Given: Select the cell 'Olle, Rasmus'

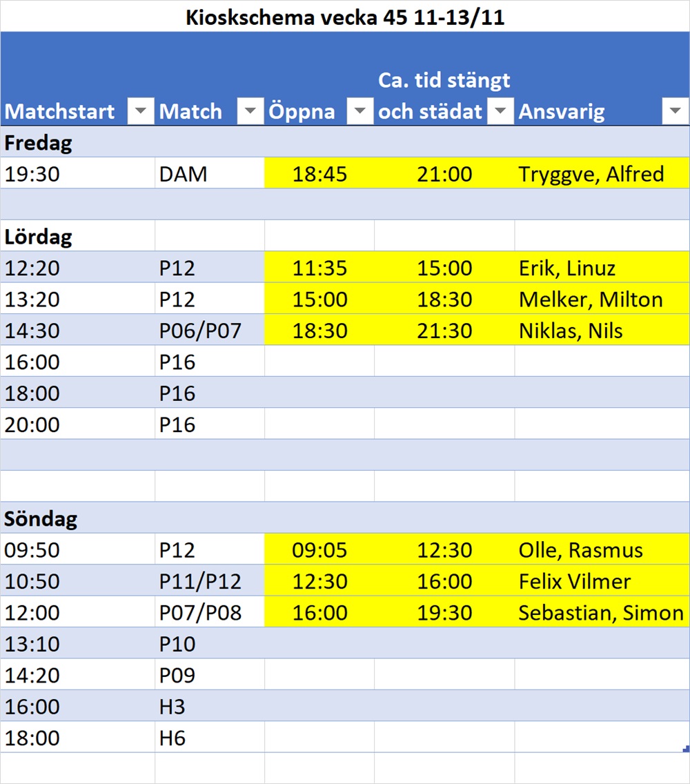Looking at the screenshot, I should point(580,550).
